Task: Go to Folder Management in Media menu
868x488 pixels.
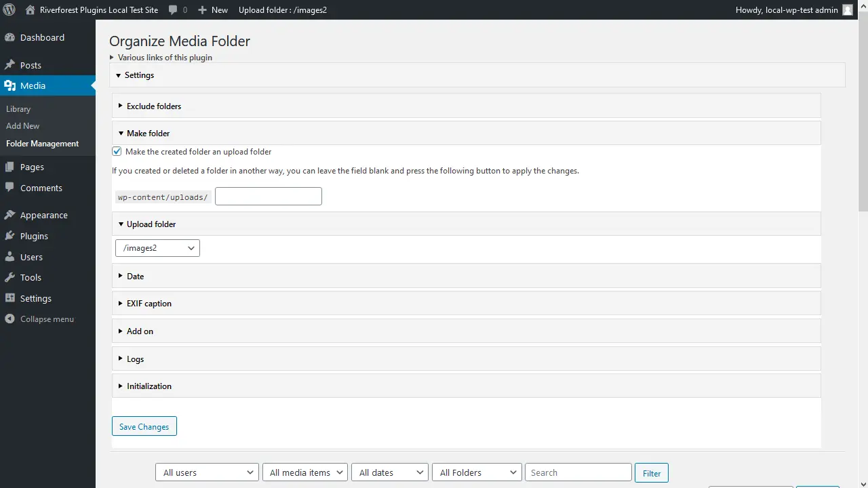Action: (42, 143)
